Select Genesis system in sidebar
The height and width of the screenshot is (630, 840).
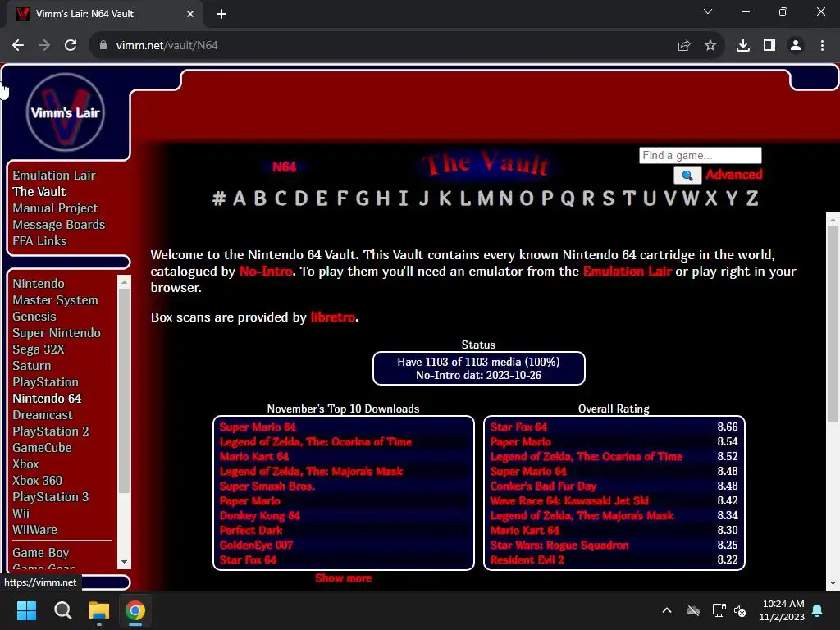[34, 317]
